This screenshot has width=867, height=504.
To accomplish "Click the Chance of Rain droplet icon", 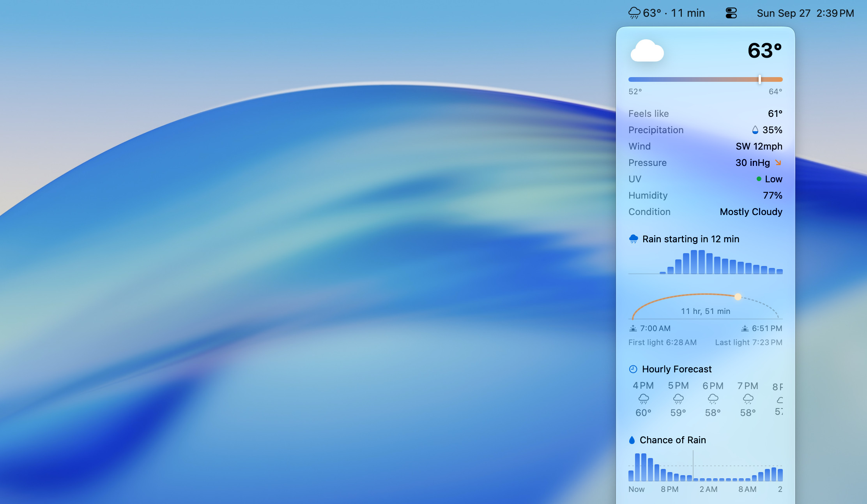I will pyautogui.click(x=632, y=440).
